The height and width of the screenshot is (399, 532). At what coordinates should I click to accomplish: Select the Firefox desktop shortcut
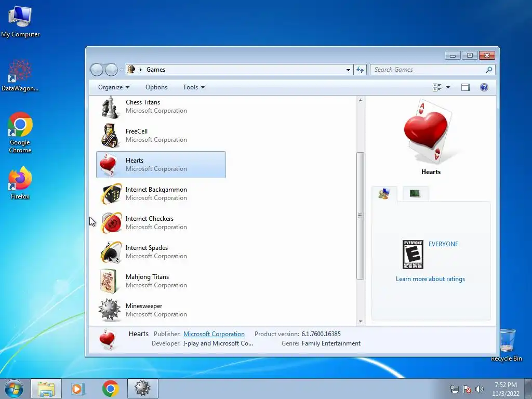pyautogui.click(x=20, y=182)
